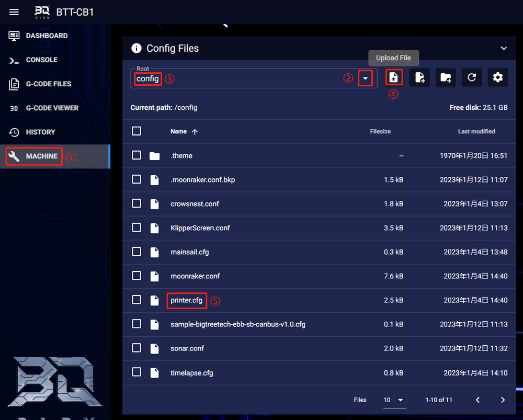The image size is (523, 420).
Task: Refresh the config file list
Action: [472, 77]
